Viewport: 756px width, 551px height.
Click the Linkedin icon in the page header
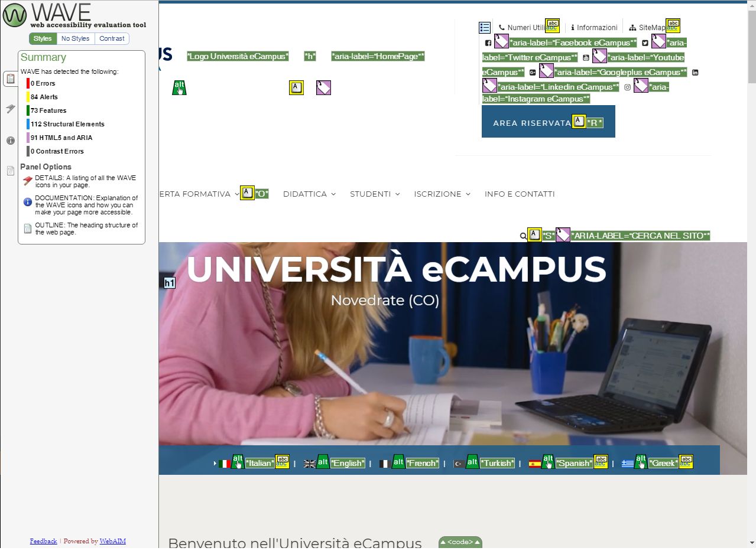tap(695, 73)
